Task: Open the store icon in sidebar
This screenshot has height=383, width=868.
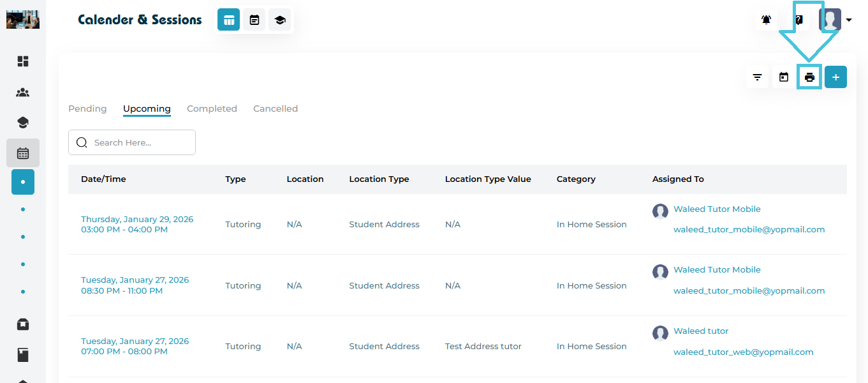Action: point(23,324)
